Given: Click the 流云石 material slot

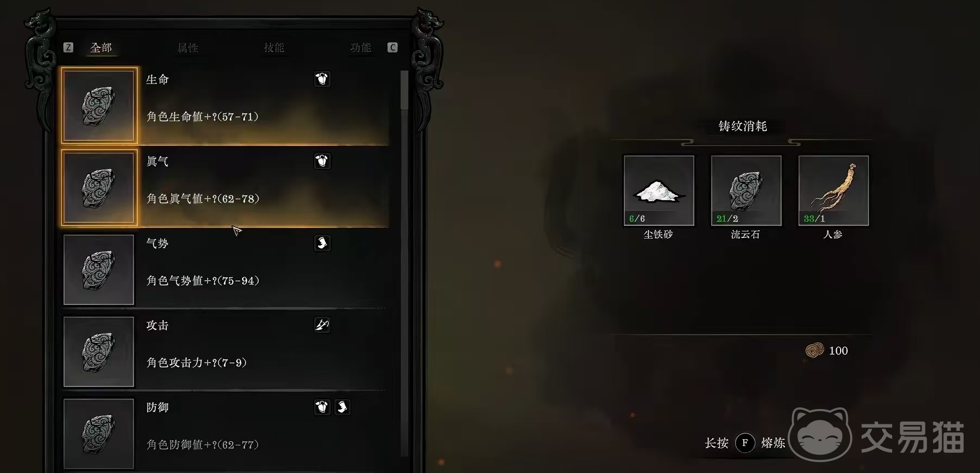Looking at the screenshot, I should pyautogui.click(x=746, y=190).
